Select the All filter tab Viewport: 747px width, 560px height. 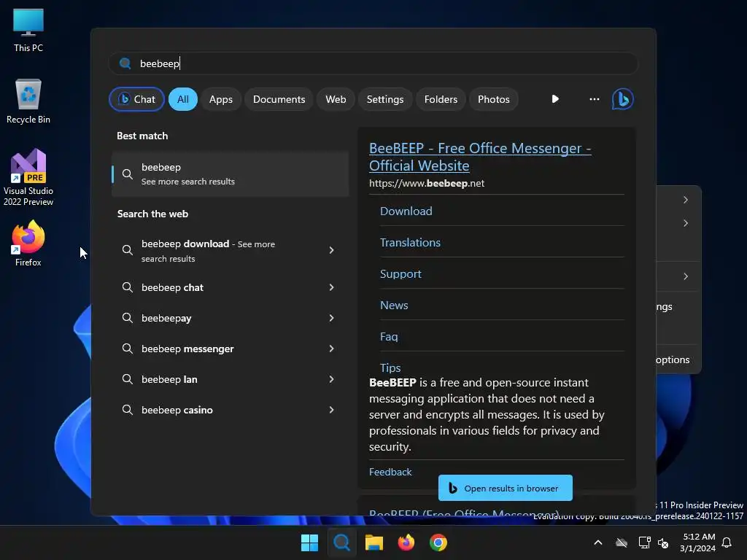183,99
